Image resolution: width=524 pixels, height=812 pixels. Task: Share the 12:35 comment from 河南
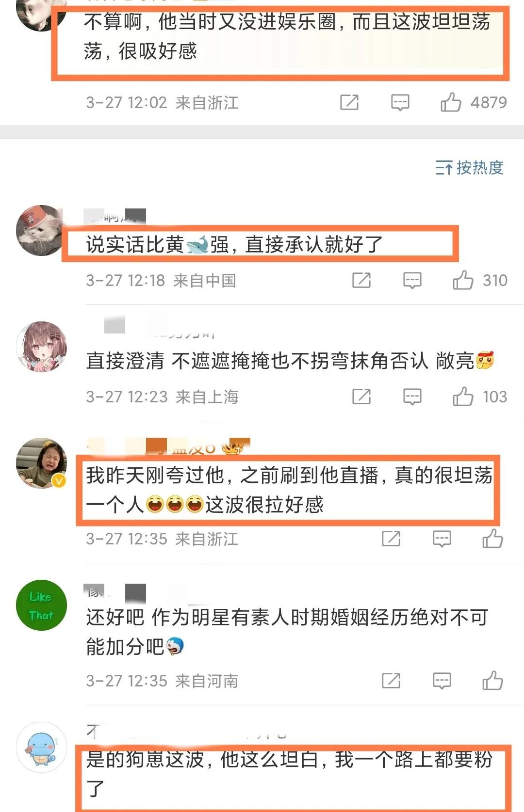[x=391, y=681]
